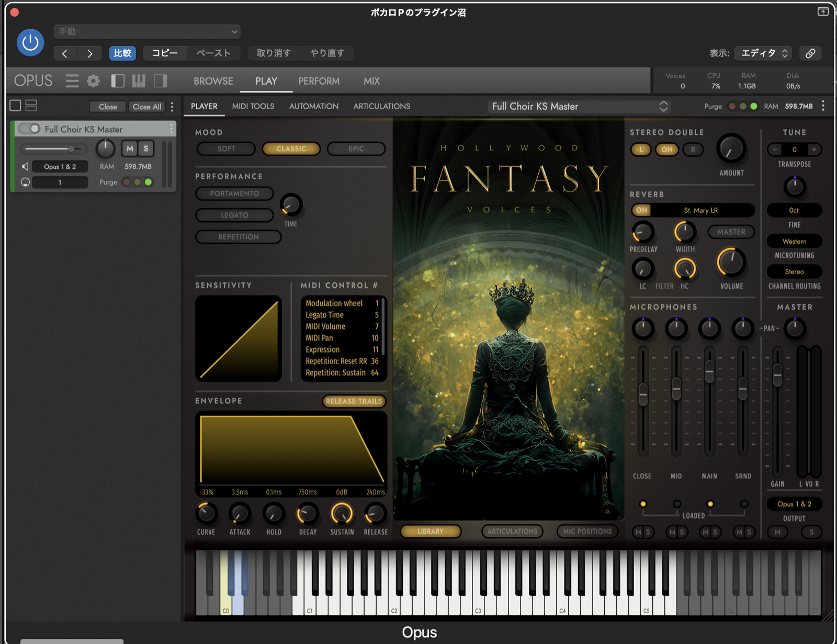Click the window expand icon at top right
Image resolution: width=837 pixels, height=644 pixels.
[x=823, y=11]
